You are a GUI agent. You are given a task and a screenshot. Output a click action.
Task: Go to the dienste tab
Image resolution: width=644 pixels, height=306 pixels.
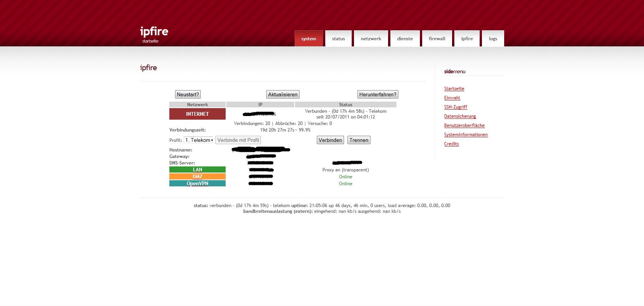tap(405, 39)
